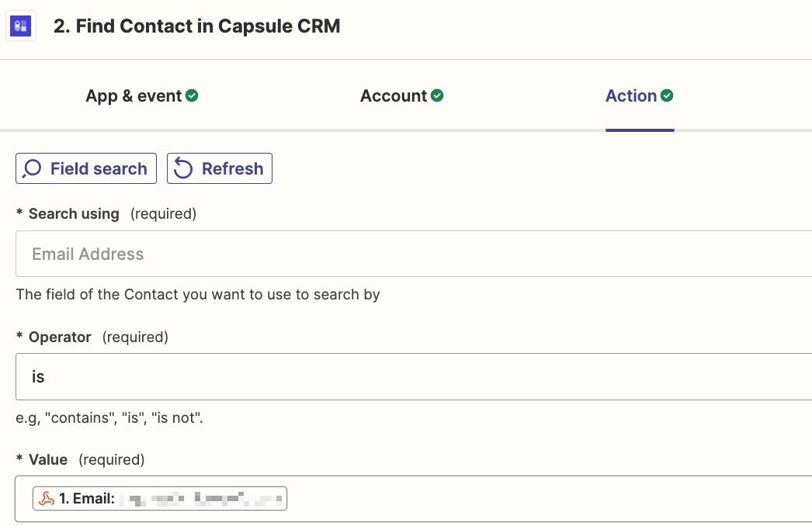Viewport: 812px width, 526px height.
Task: Select the Action tab
Action: (x=640, y=95)
